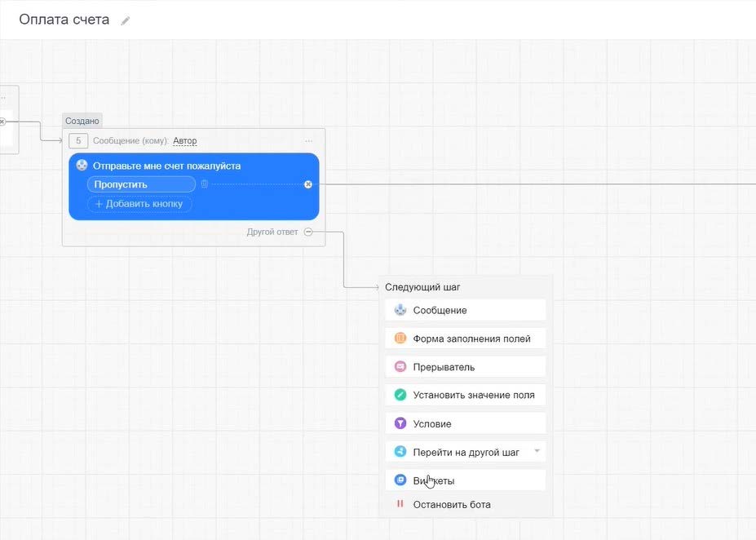Click the orange Форма заполнения полей icon
This screenshot has width=756, height=540.
click(400, 339)
